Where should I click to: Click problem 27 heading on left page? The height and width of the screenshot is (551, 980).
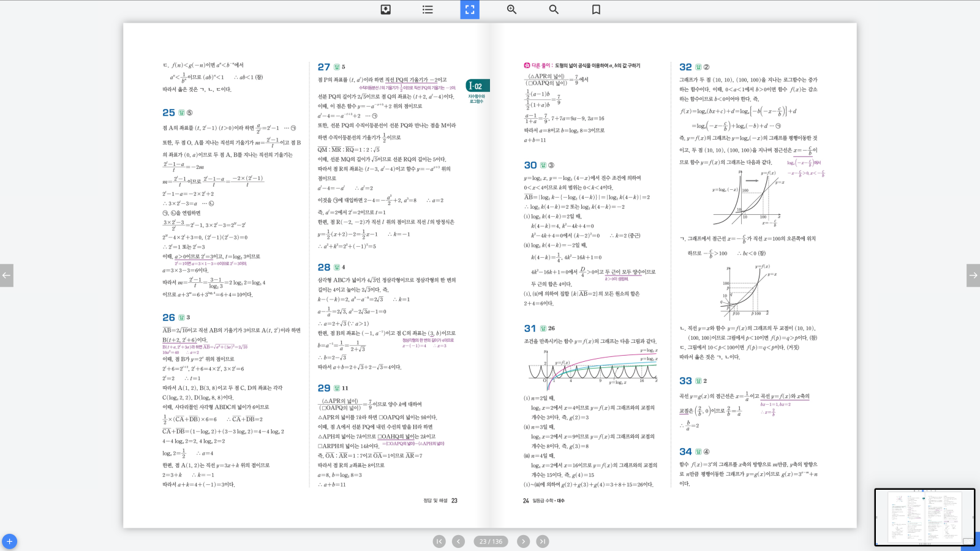coord(324,67)
